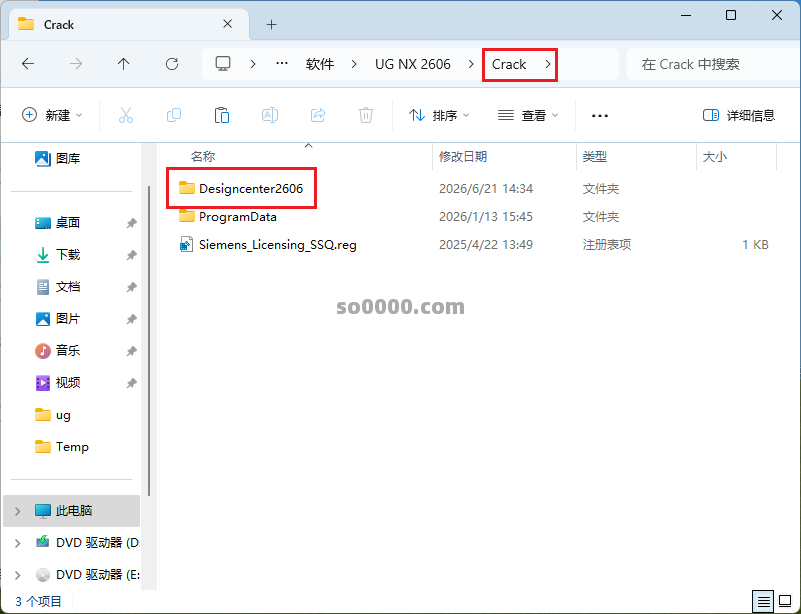This screenshot has height=614, width=801.
Task: Close the Crack tab
Action: [x=228, y=24]
